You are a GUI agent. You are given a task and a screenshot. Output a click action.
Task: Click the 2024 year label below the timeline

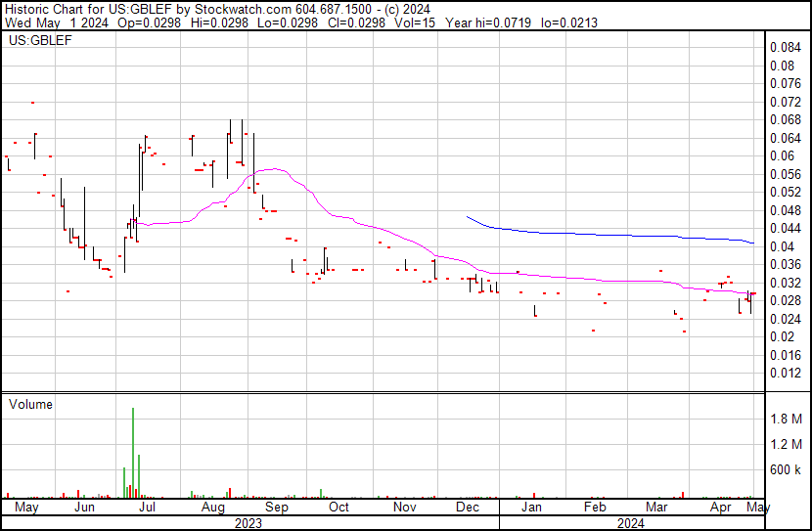pos(631,523)
